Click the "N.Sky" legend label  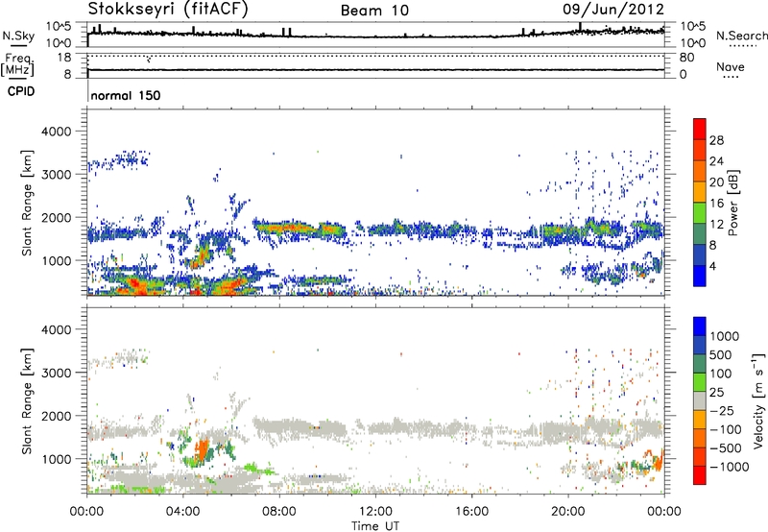18,36
